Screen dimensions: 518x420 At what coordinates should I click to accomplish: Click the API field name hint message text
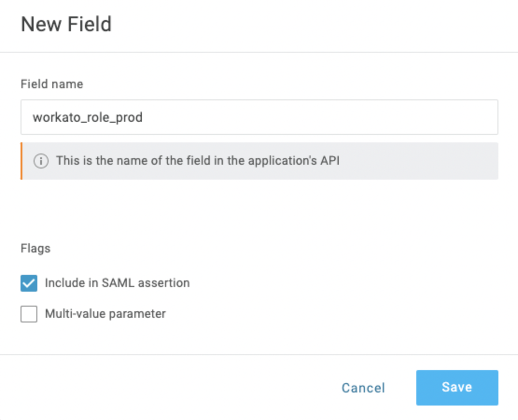coord(198,161)
